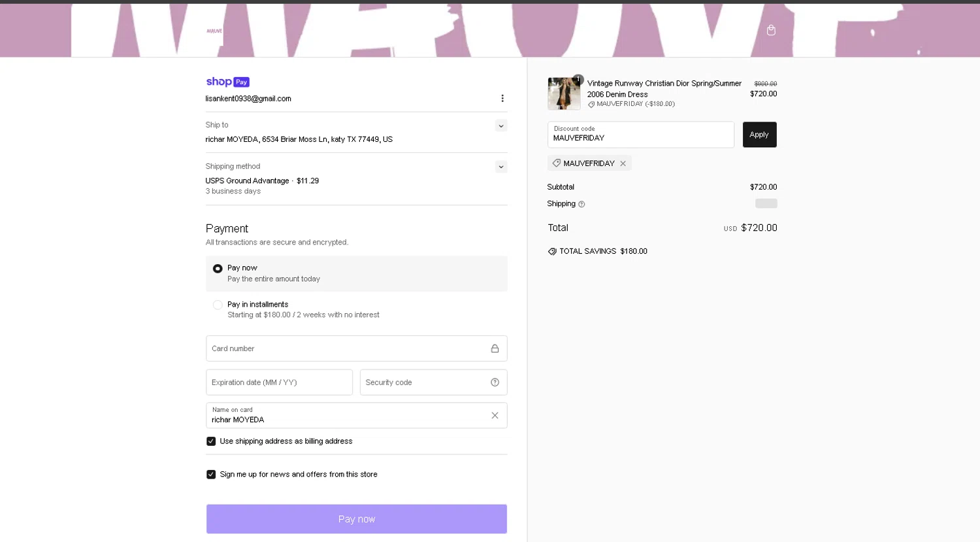Click the crossed-out original price

click(x=766, y=84)
